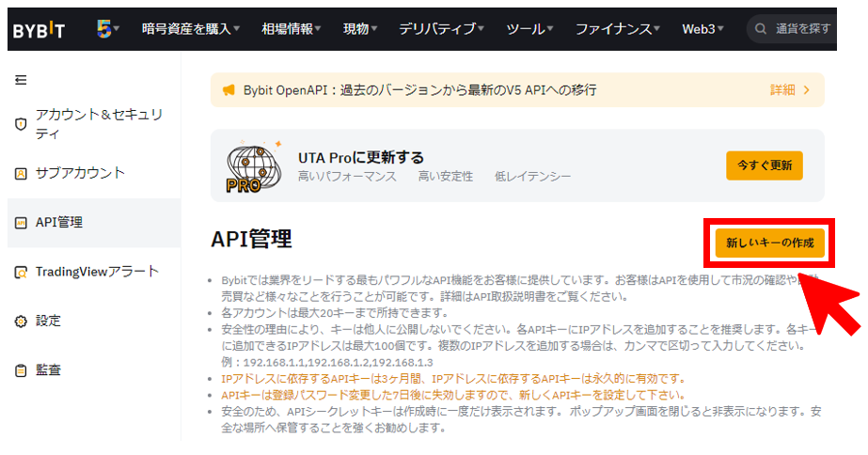This screenshot has width=868, height=455.
Task: Click the note about APIシークレットキー shown once
Action: (521, 419)
